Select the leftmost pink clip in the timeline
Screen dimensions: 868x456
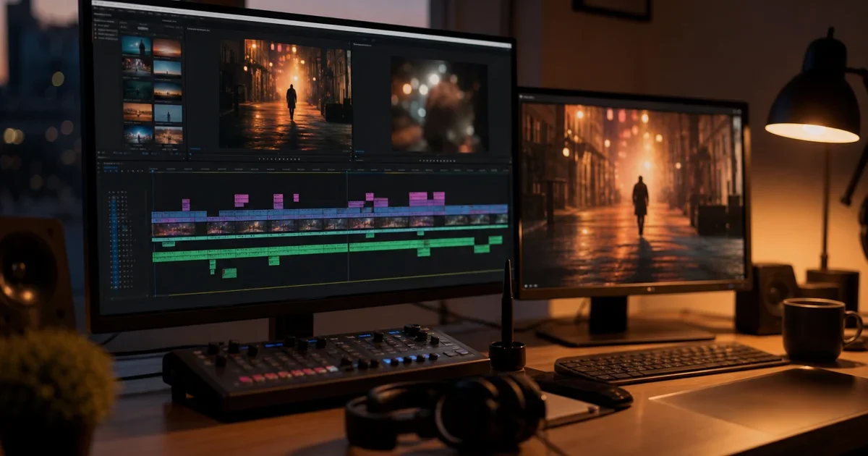186,205
